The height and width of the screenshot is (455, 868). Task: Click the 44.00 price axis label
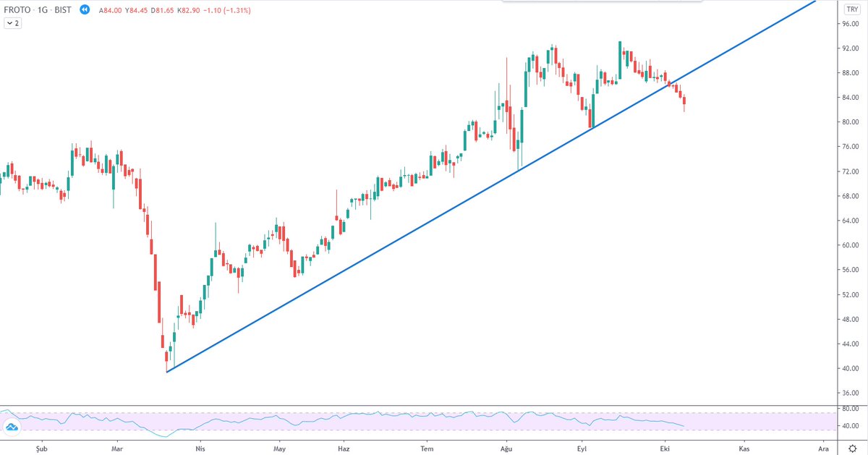coord(849,344)
